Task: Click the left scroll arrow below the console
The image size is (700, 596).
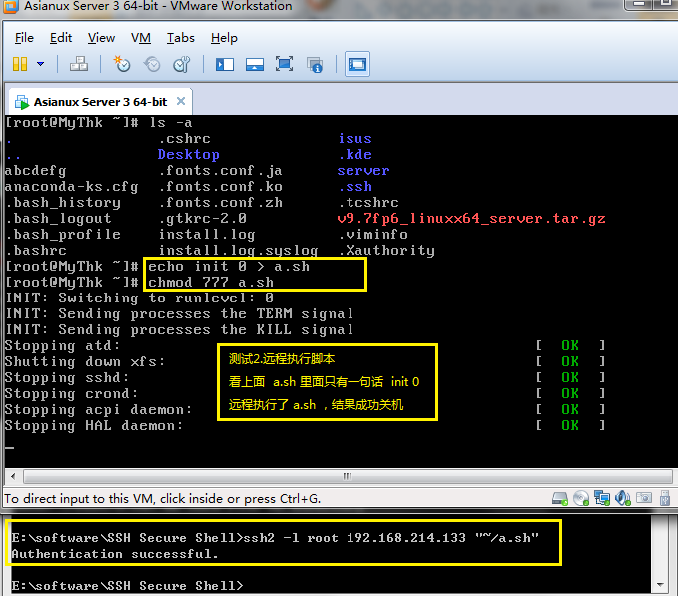Action: pyautogui.click(x=13, y=476)
